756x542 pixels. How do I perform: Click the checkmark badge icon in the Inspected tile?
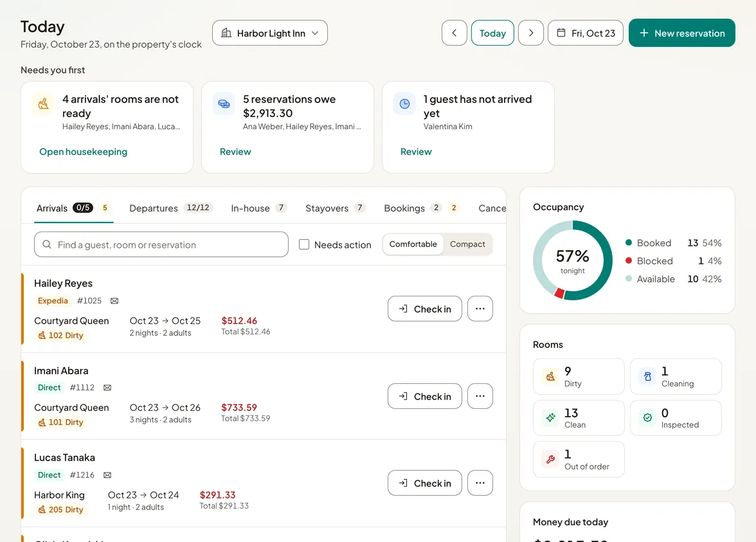click(647, 418)
